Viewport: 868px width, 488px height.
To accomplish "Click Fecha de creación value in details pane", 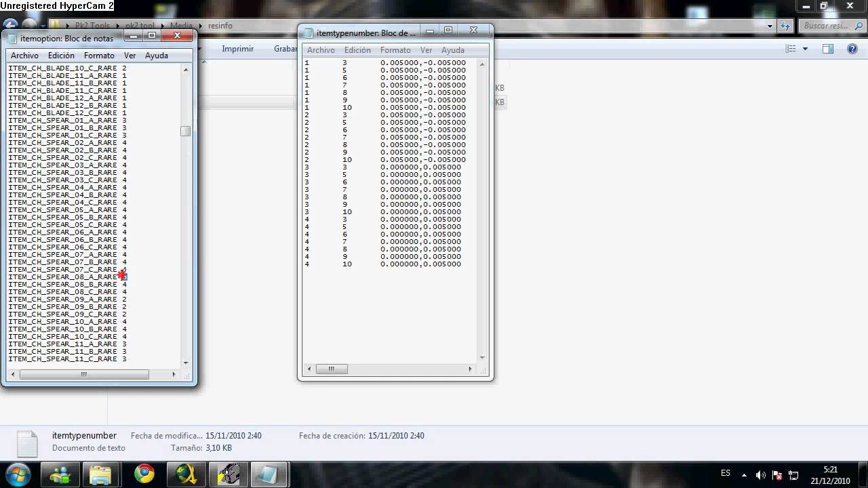I will 396,436.
